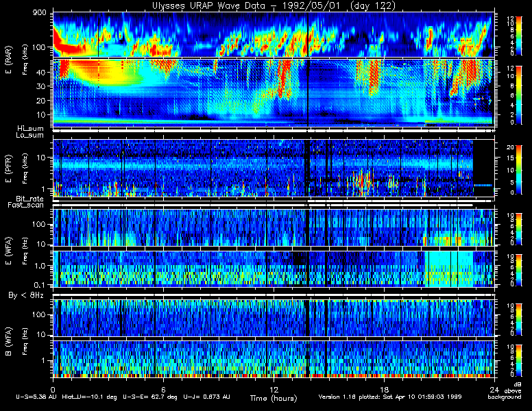Click the plot title 'Ulysses URAP Wave Data'
This screenshot has width=532, height=411.
coord(208,5)
